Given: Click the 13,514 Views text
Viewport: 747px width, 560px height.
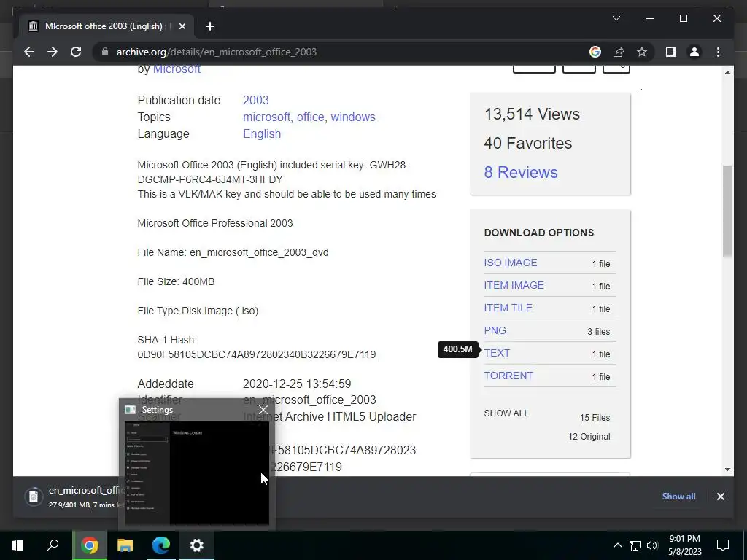Looking at the screenshot, I should (x=532, y=114).
